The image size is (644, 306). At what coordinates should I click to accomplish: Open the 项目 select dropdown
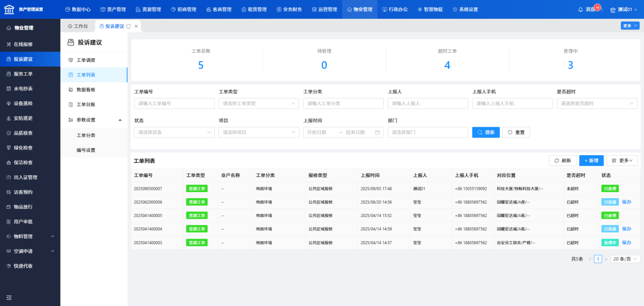click(x=259, y=132)
